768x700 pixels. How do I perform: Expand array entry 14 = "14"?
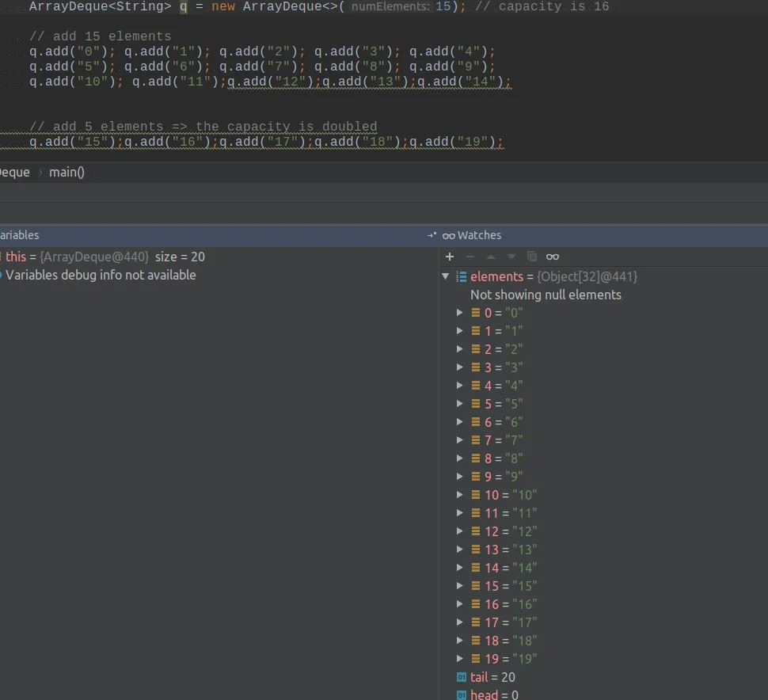pos(459,568)
